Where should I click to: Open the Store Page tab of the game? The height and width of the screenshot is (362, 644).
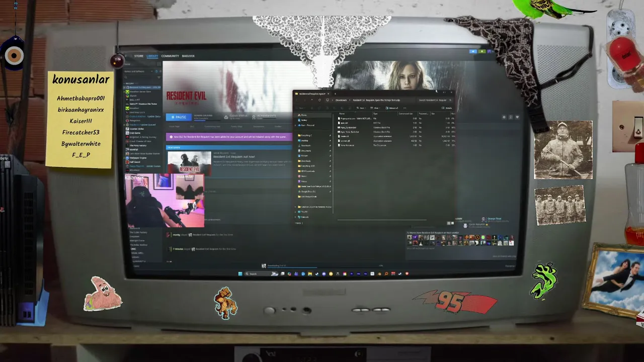tap(174, 126)
